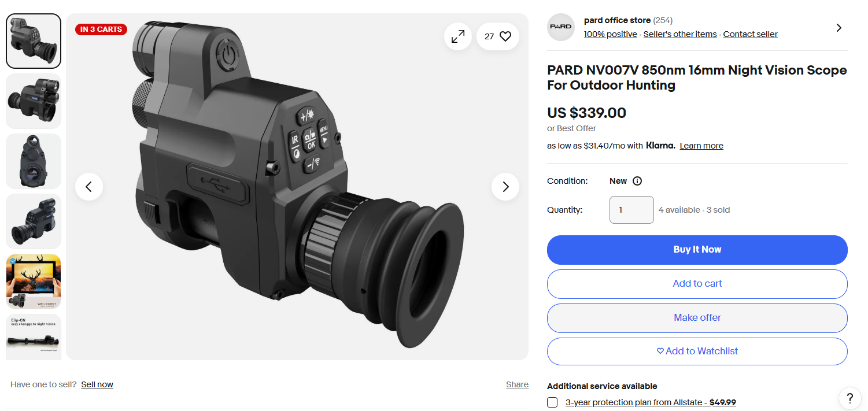Click the pard office store name
868x411 pixels.
(x=617, y=20)
